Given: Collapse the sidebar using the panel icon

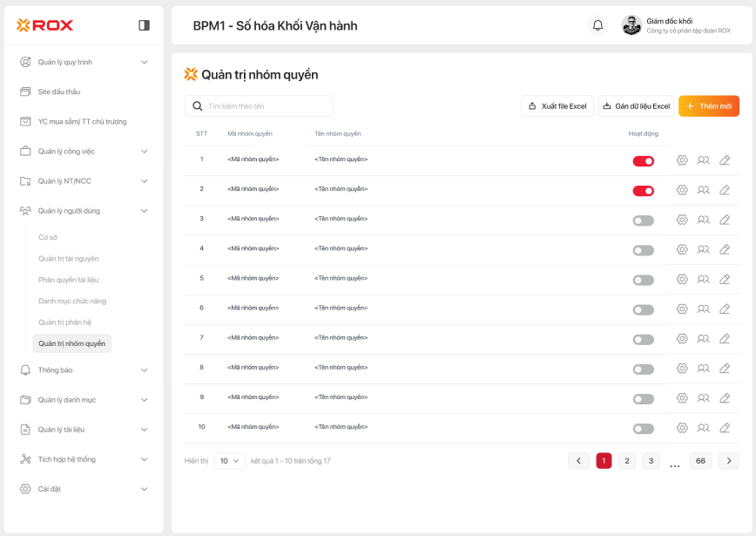Looking at the screenshot, I should pyautogui.click(x=145, y=25).
